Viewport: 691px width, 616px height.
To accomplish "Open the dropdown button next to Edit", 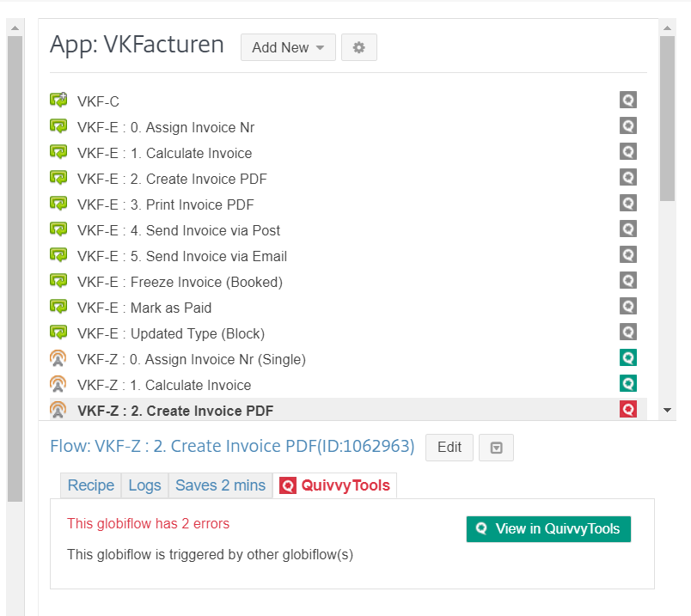I will [496, 448].
